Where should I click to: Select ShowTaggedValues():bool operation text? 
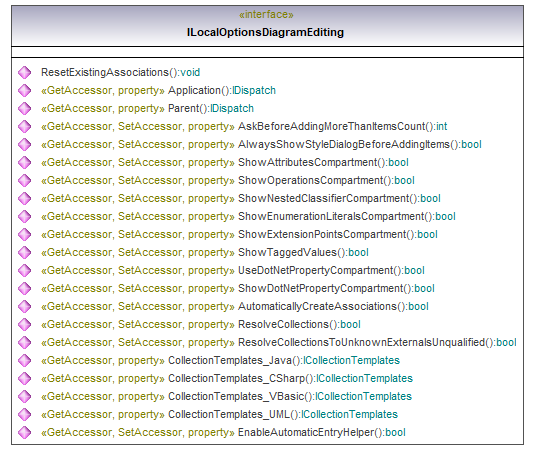(x=303, y=252)
